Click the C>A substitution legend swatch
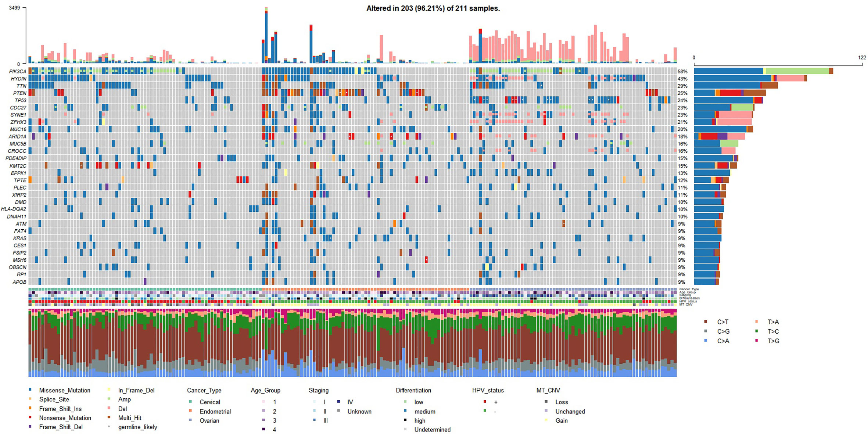 click(706, 341)
